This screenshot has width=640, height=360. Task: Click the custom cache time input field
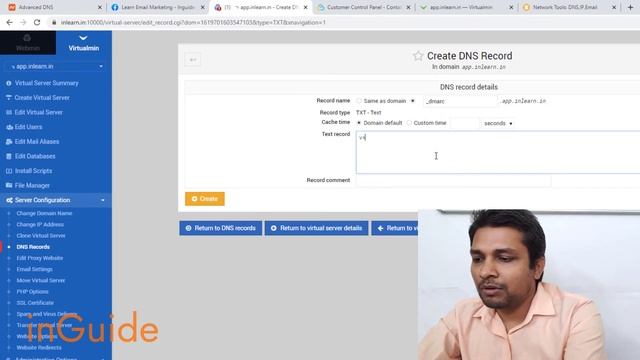pyautogui.click(x=464, y=123)
